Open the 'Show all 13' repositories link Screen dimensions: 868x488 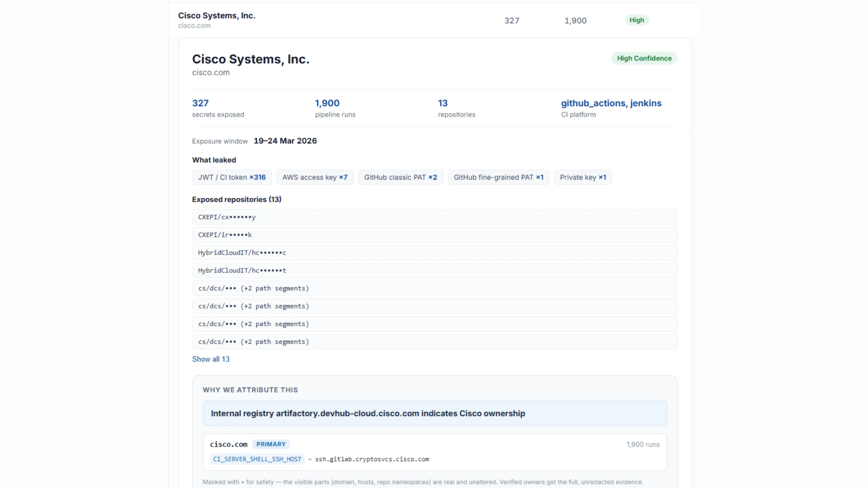pos(211,359)
